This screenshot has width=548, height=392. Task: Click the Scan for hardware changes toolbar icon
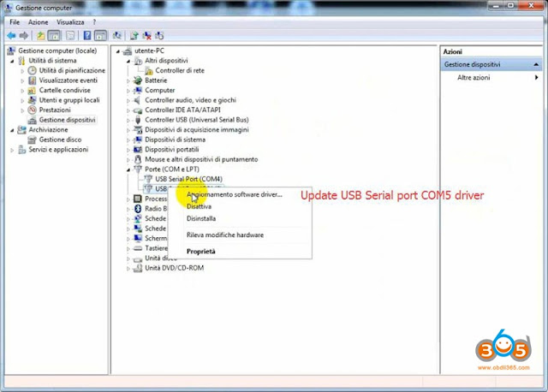(x=116, y=35)
